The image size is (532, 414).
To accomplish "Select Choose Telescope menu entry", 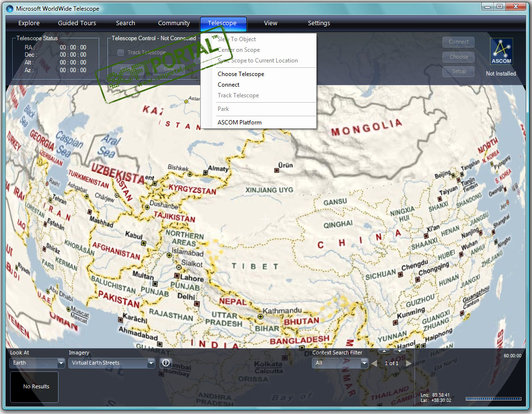I will (x=258, y=74).
